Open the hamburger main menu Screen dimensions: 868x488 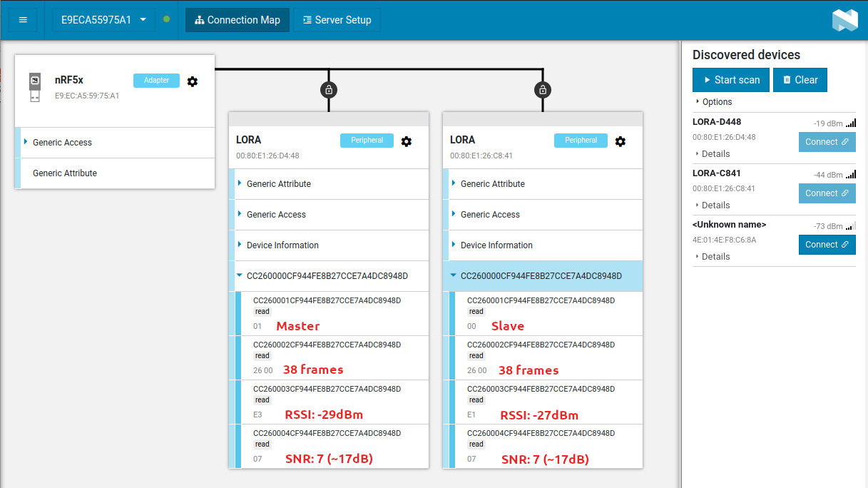pyautogui.click(x=23, y=20)
